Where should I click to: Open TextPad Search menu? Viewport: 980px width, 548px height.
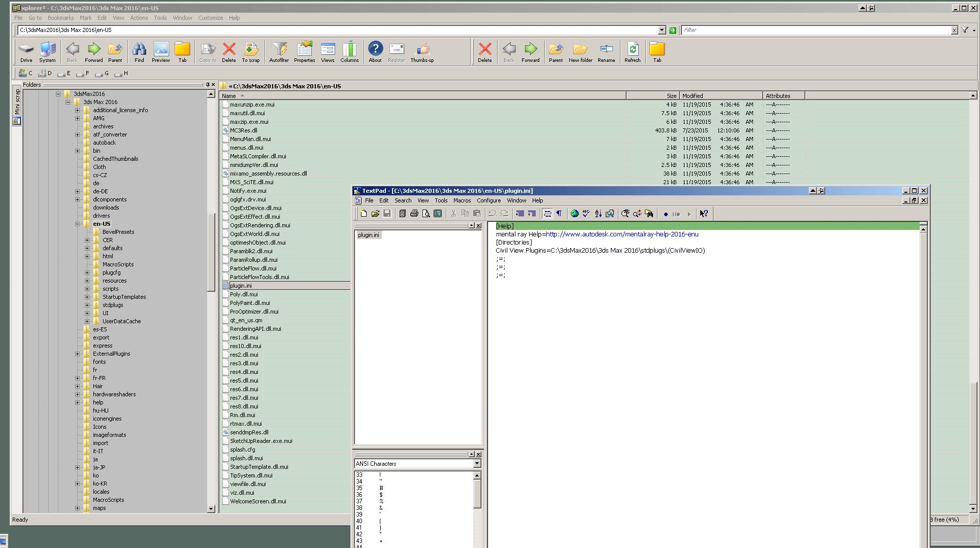pos(403,200)
